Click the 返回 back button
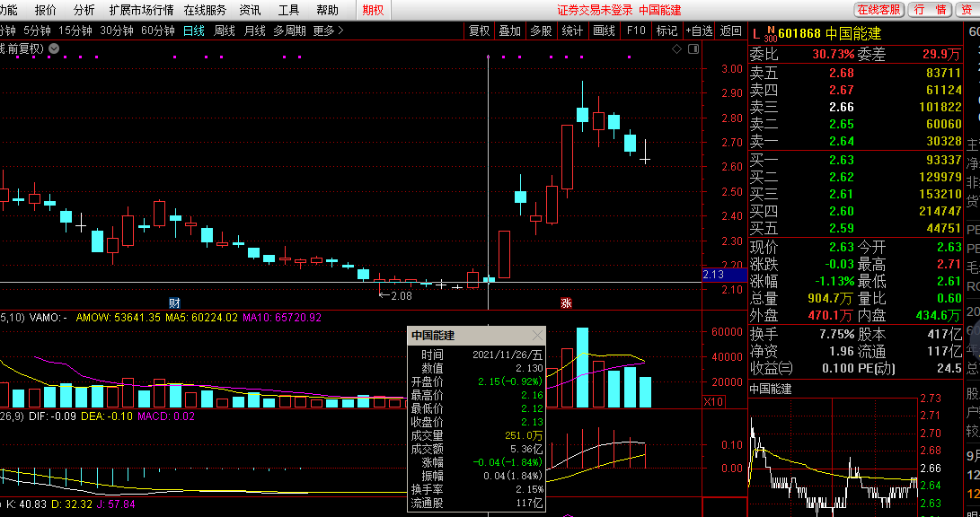 point(730,31)
